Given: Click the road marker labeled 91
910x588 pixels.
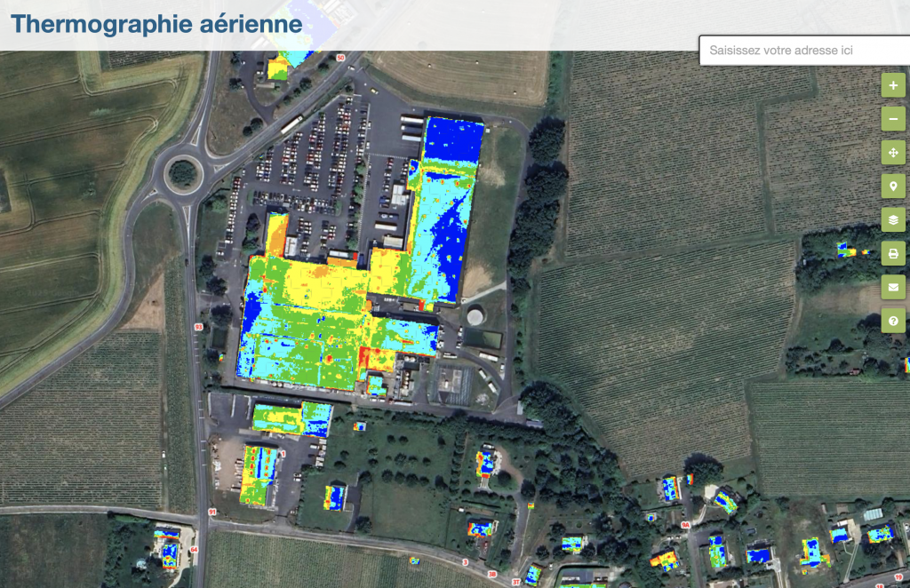Looking at the screenshot, I should pos(212,513).
